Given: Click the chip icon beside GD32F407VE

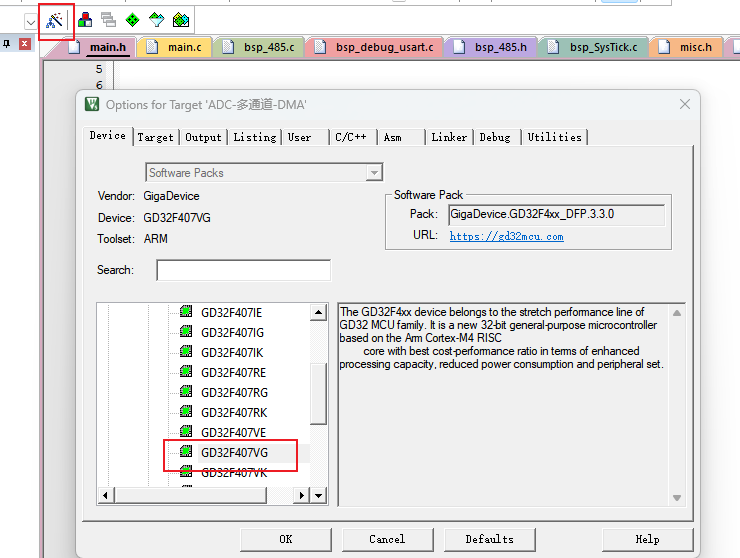Looking at the screenshot, I should coord(186,431).
